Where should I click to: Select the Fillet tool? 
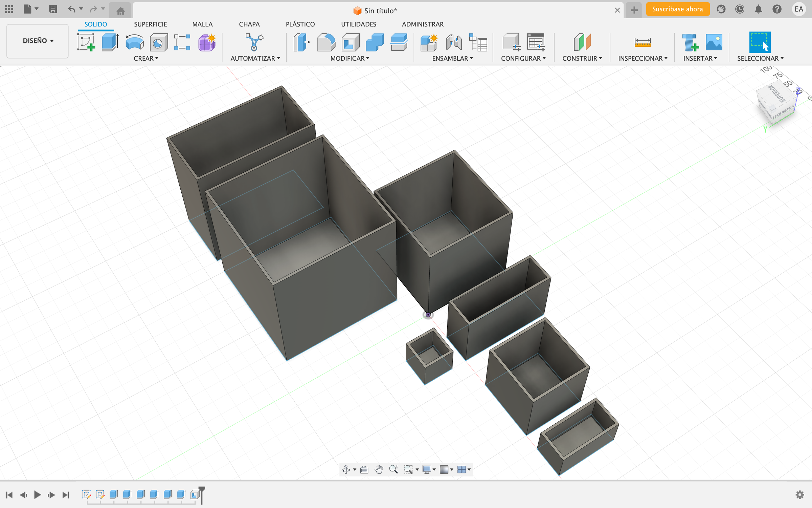pyautogui.click(x=326, y=42)
